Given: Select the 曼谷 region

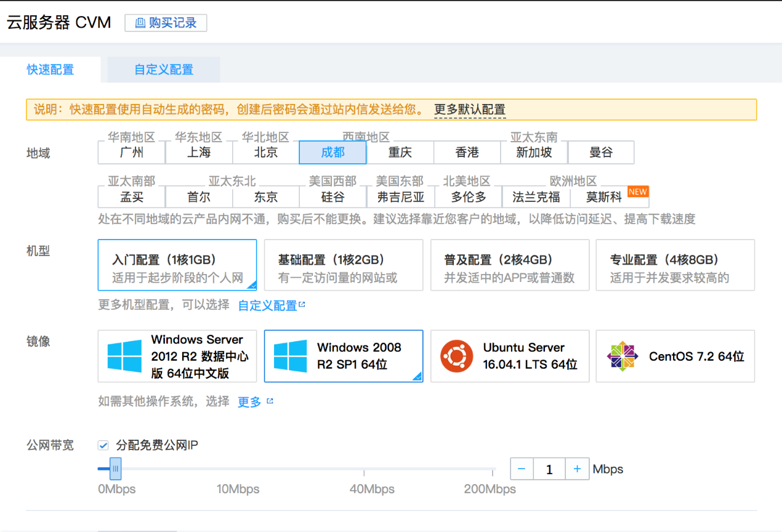Looking at the screenshot, I should [x=601, y=152].
